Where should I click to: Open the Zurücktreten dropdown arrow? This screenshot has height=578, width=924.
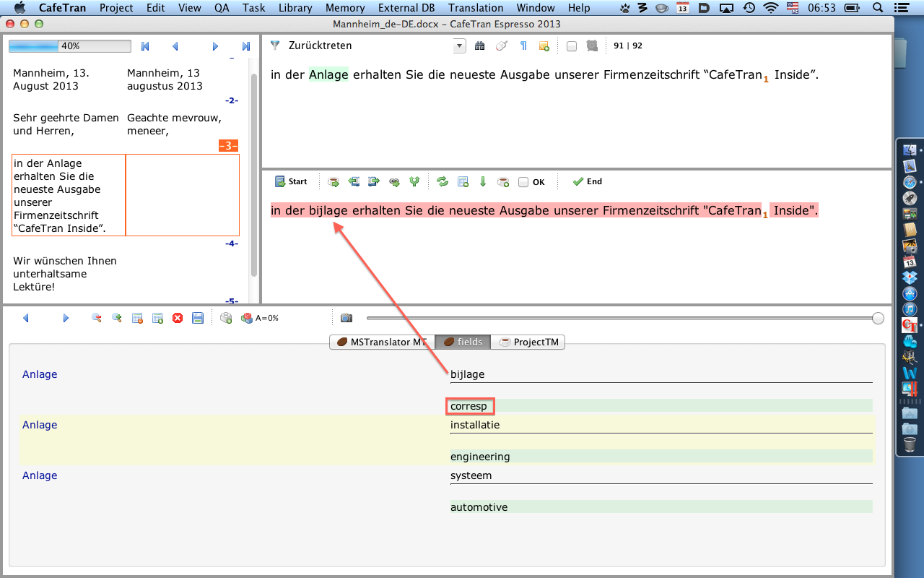tap(460, 46)
